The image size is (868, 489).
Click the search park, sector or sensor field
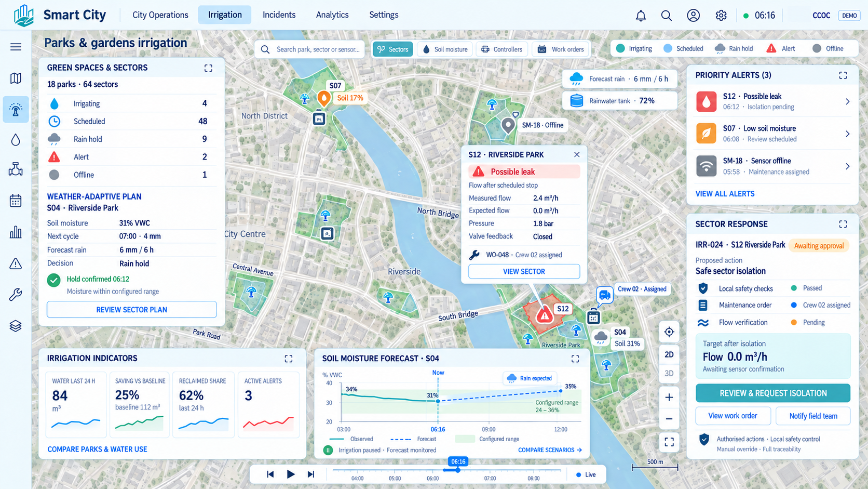(309, 49)
